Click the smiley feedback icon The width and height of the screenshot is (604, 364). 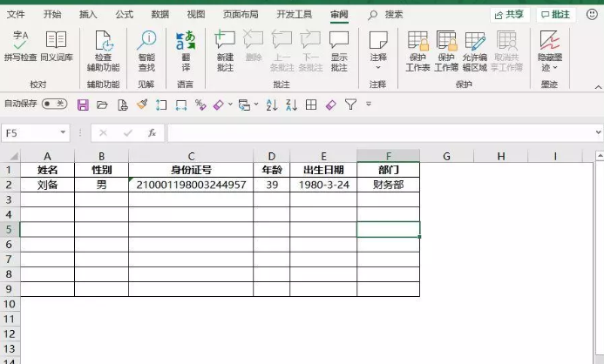(x=592, y=15)
